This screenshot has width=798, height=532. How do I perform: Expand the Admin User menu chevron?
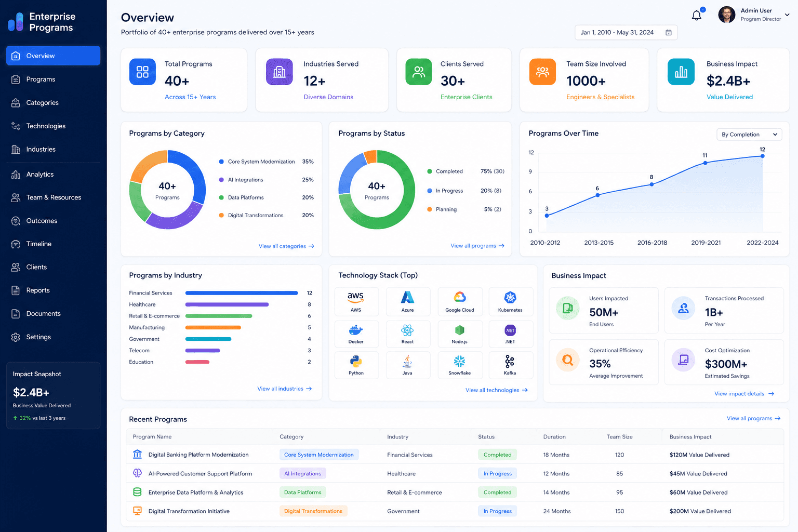click(x=787, y=15)
